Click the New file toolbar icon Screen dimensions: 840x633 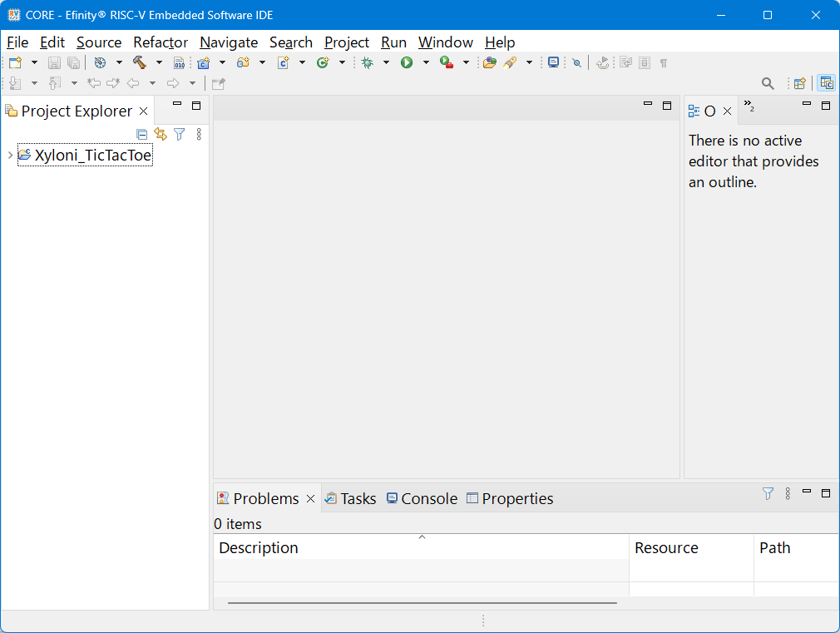15,62
